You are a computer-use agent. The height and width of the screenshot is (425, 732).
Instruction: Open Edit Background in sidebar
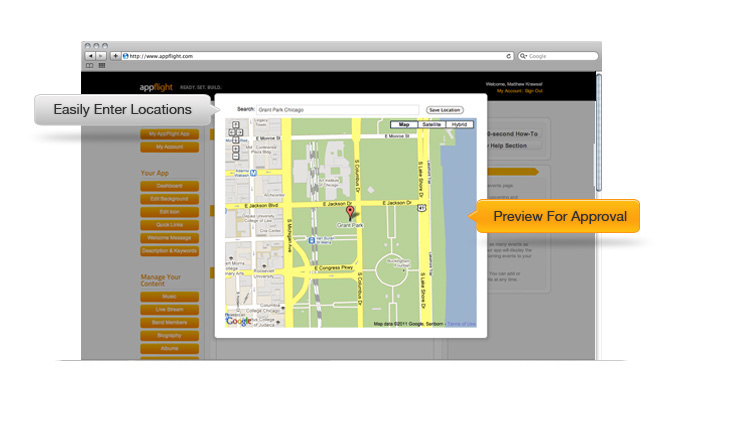tap(169, 199)
